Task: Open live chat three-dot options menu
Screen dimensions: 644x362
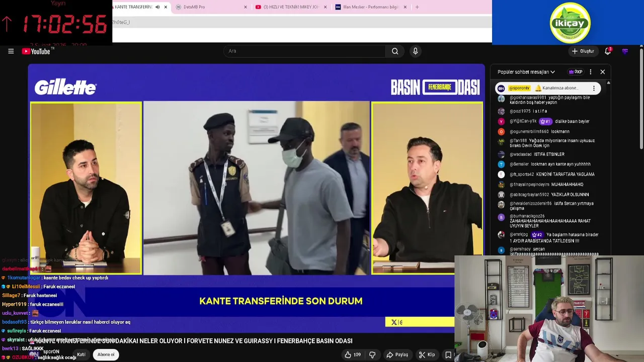Action: [590, 72]
